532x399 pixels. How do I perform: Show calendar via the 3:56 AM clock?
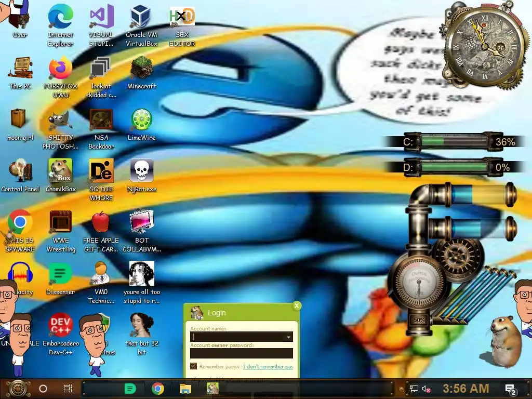[x=466, y=389]
